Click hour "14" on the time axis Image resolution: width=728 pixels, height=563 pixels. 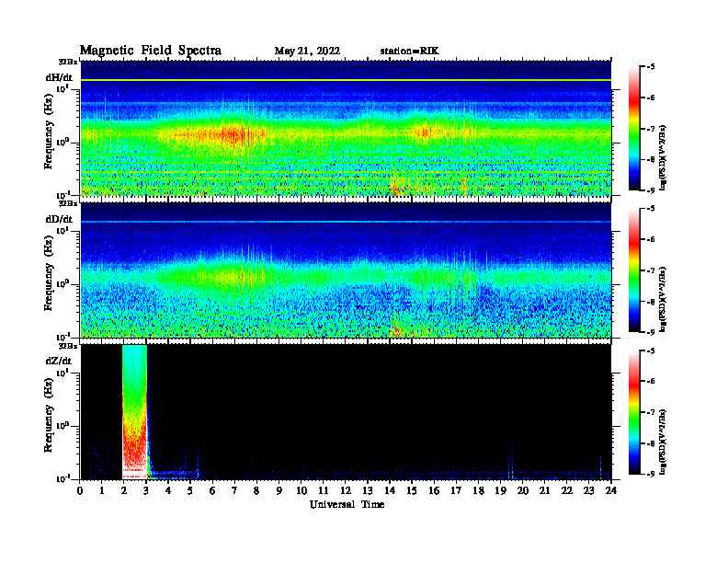click(x=390, y=490)
